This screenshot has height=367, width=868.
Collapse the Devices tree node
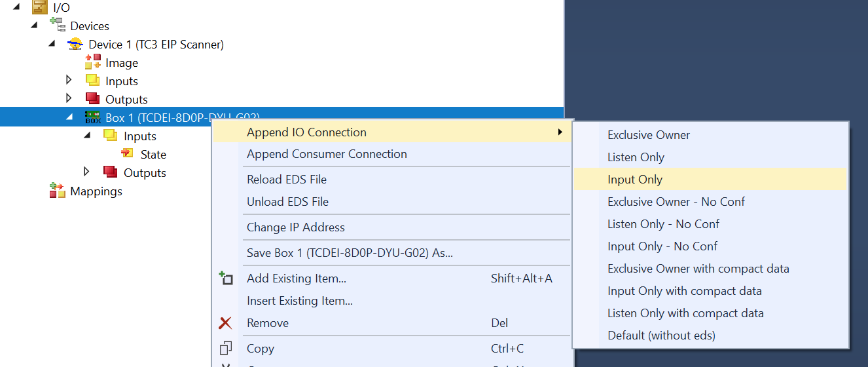coord(34,26)
